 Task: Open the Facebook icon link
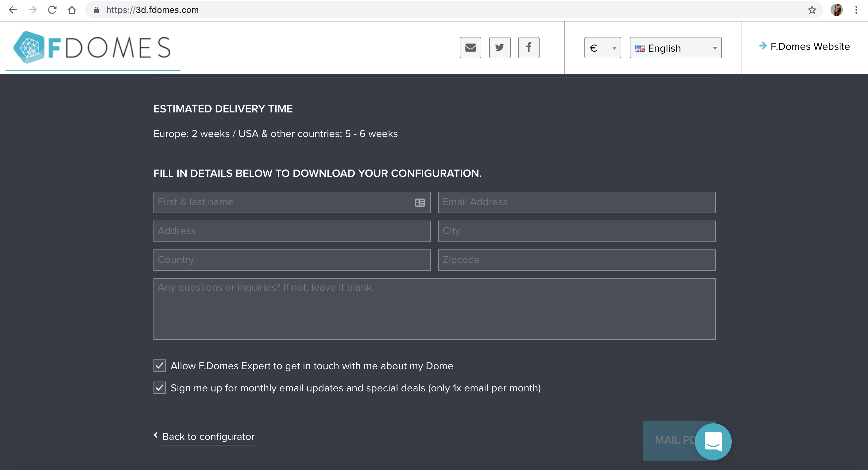click(528, 48)
